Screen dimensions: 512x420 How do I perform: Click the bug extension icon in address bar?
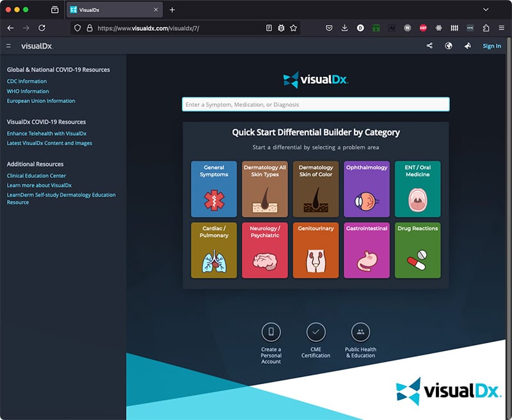[281, 28]
